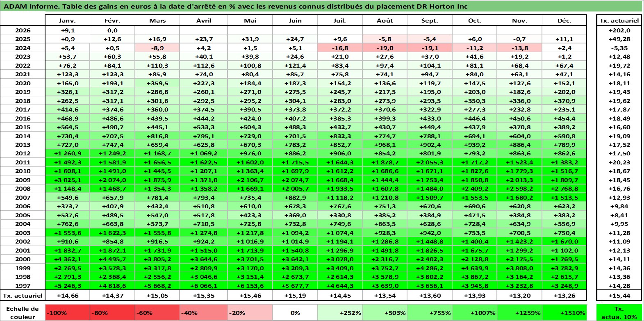The height and width of the screenshot is (321, 644).
Task: Select the Août column header
Action: [385, 20]
